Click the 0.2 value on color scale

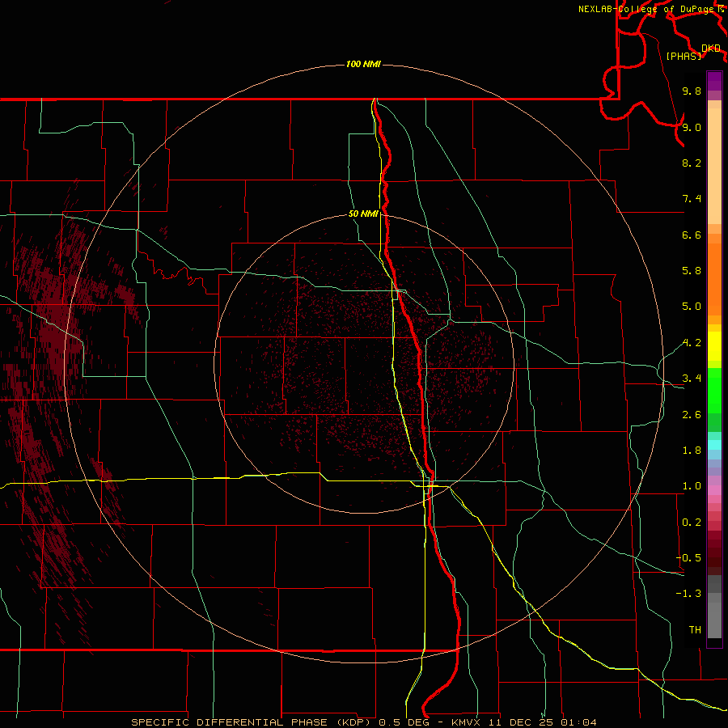click(692, 523)
